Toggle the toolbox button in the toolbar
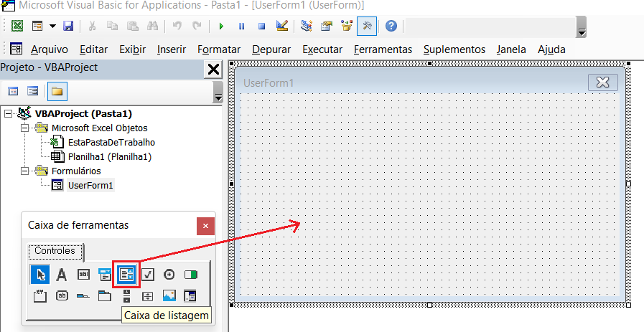The image size is (644, 332). pos(367,27)
